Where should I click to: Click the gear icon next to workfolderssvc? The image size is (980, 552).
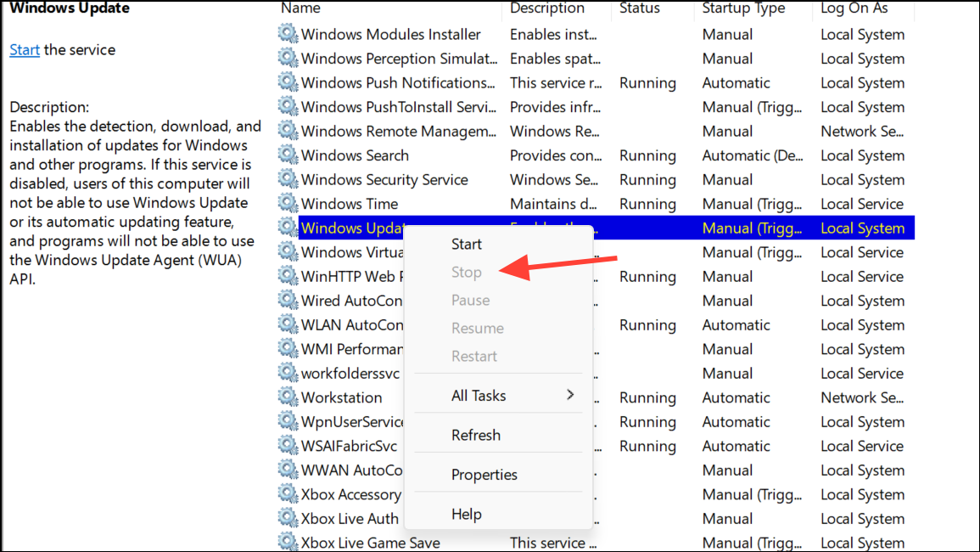(x=288, y=373)
